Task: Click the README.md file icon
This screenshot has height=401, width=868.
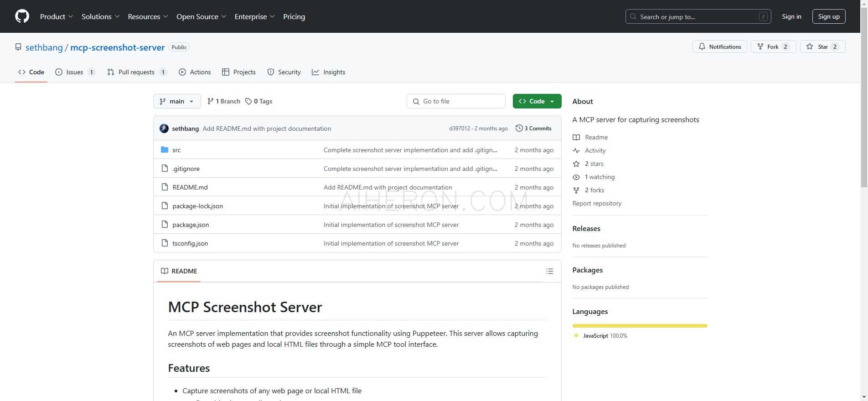Action: [x=165, y=187]
